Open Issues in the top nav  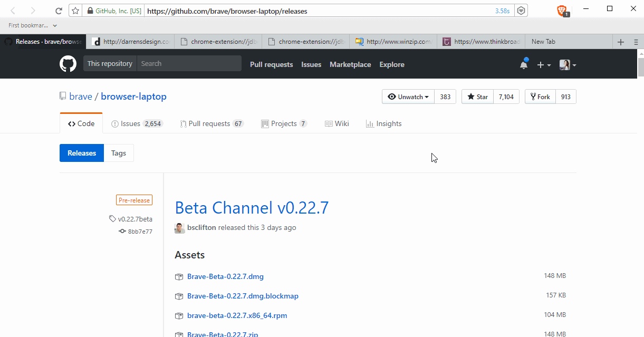[311, 64]
